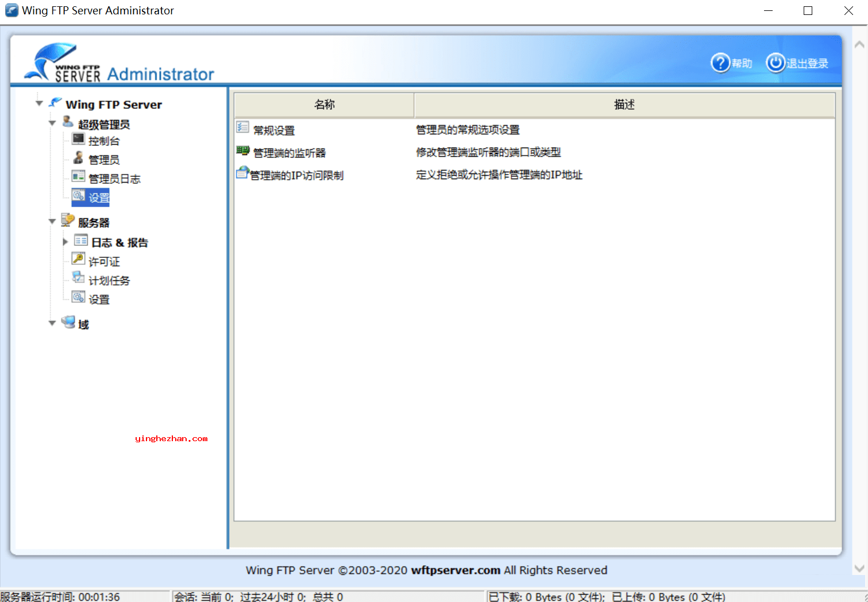Click description 管理员的常规选项设置
Viewport: 868px width, 602px height.
tap(468, 130)
